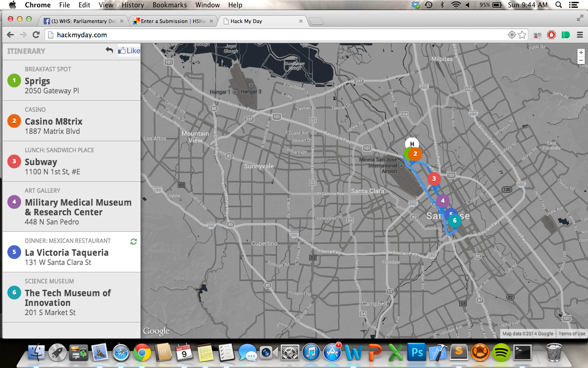Click the location target icon in address bar

tap(512, 35)
